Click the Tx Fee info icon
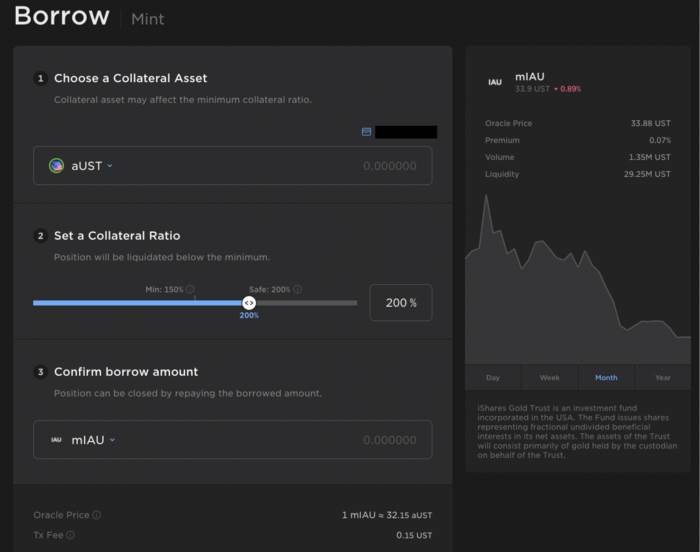The width and height of the screenshot is (700, 552). click(70, 535)
